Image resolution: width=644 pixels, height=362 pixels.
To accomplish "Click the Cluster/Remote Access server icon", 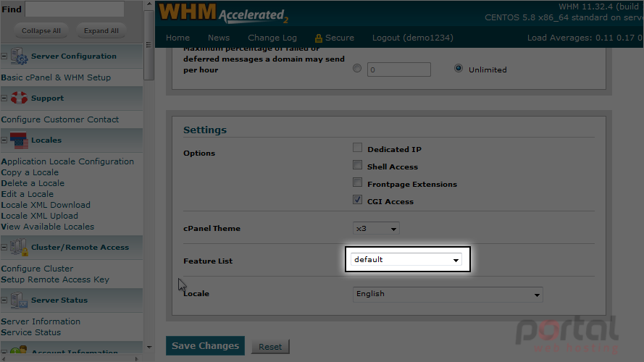I will pyautogui.click(x=19, y=247).
